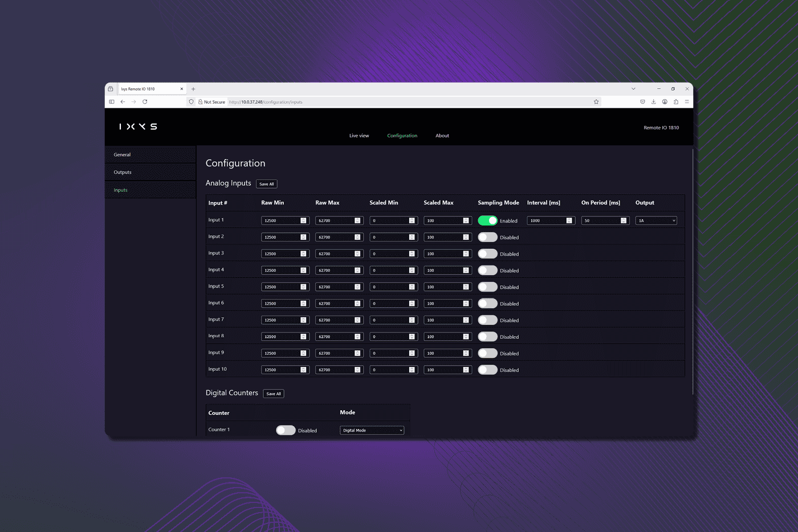Open the Outputs sidebar section
798x532 pixels.
[123, 172]
